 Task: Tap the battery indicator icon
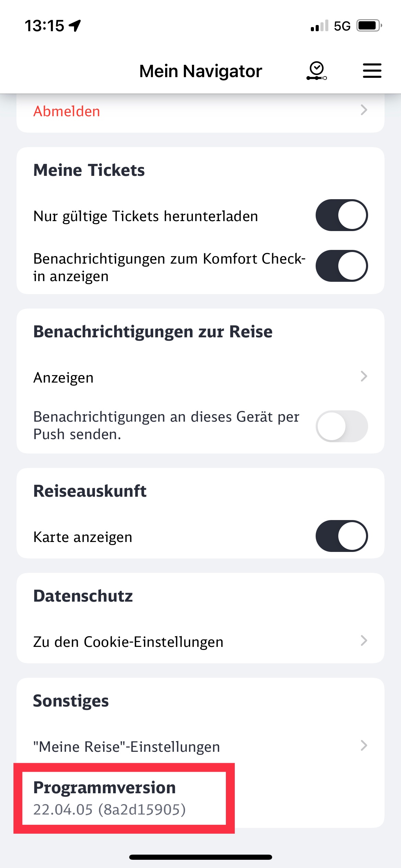[x=369, y=26]
